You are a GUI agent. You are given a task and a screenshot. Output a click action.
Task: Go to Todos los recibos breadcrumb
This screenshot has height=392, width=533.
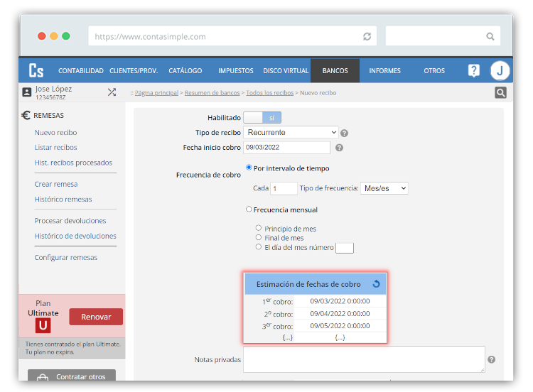coord(269,93)
